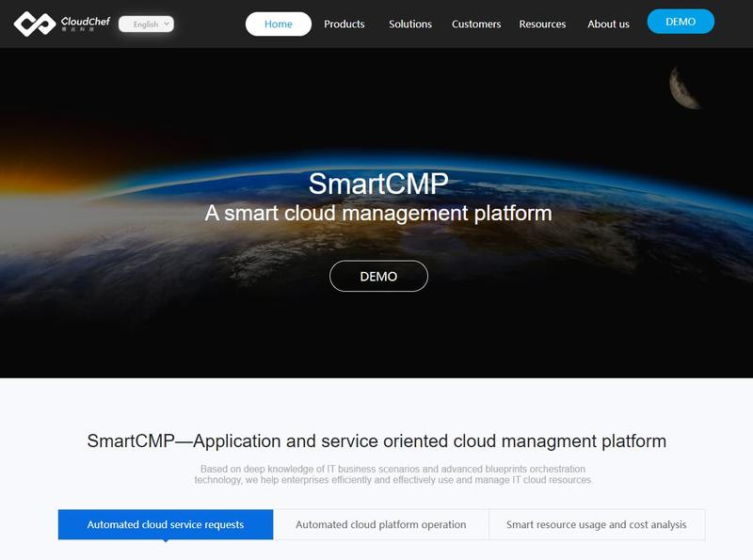Image resolution: width=753 pixels, height=560 pixels.
Task: Click 'A smart cloud management platform' tagline
Action: (378, 214)
